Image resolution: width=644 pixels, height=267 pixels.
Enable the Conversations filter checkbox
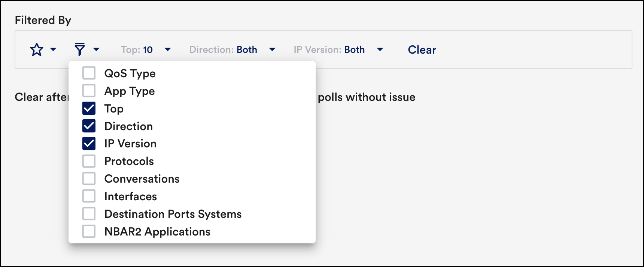click(89, 179)
